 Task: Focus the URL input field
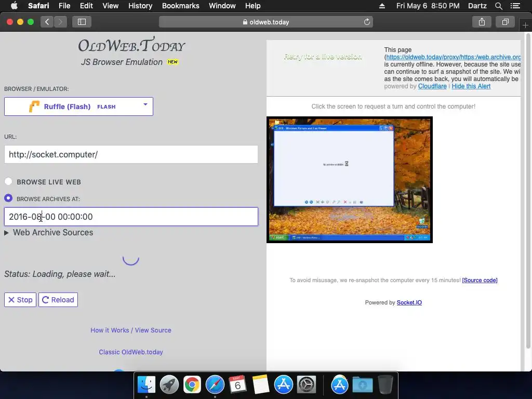click(x=131, y=154)
